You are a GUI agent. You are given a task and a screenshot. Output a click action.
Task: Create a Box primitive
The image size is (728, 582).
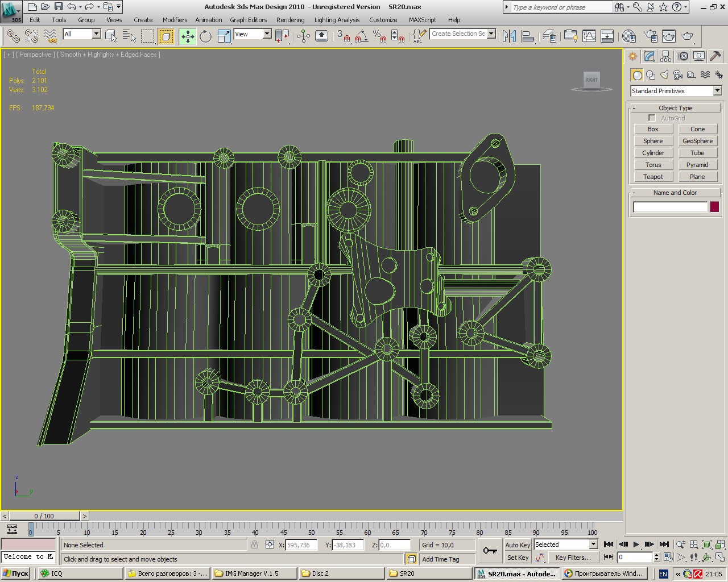653,129
